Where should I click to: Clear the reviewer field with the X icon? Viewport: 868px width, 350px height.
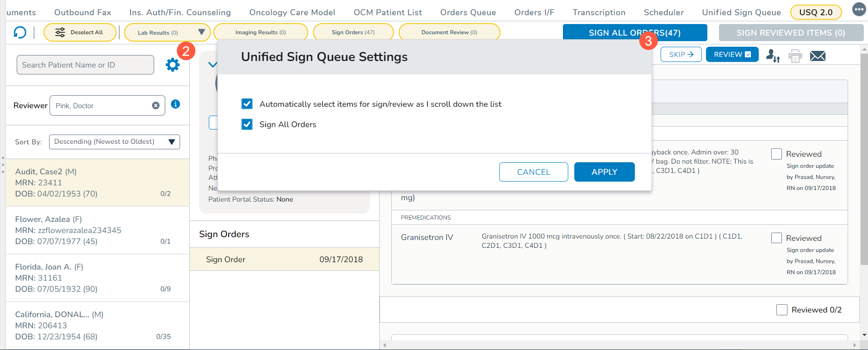[x=156, y=105]
